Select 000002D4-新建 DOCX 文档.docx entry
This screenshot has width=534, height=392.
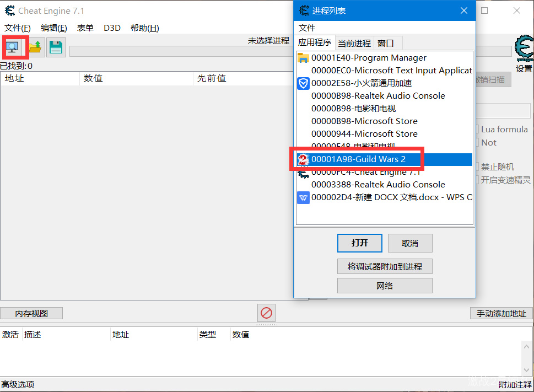coord(385,197)
